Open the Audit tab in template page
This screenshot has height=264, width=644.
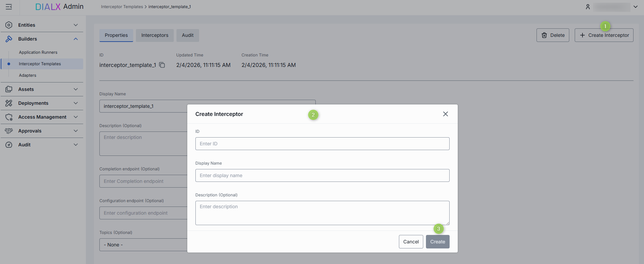coord(188,35)
